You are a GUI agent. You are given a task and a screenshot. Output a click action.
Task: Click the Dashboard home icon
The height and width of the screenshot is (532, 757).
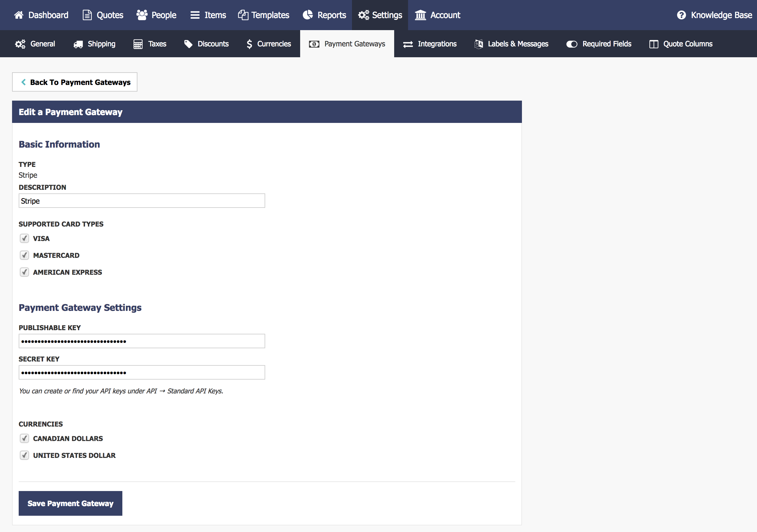pyautogui.click(x=19, y=15)
